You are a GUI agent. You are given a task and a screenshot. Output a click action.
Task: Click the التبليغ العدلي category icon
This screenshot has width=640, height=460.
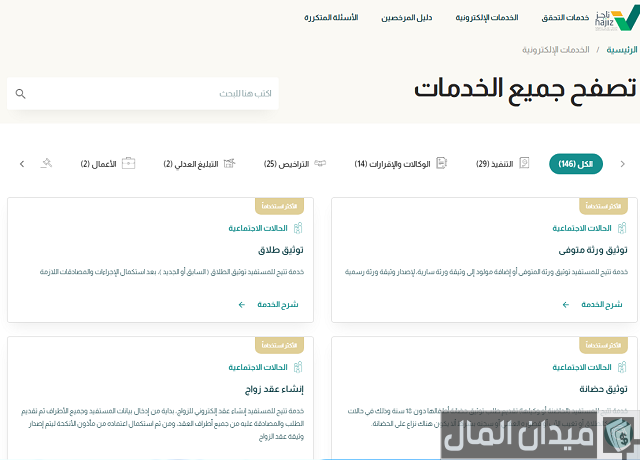click(229, 163)
